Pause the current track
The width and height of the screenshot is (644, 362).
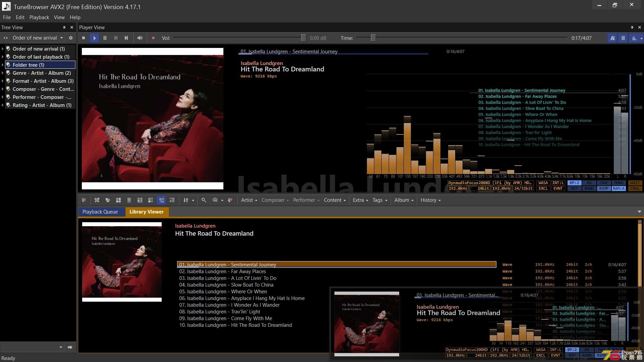coord(105,38)
